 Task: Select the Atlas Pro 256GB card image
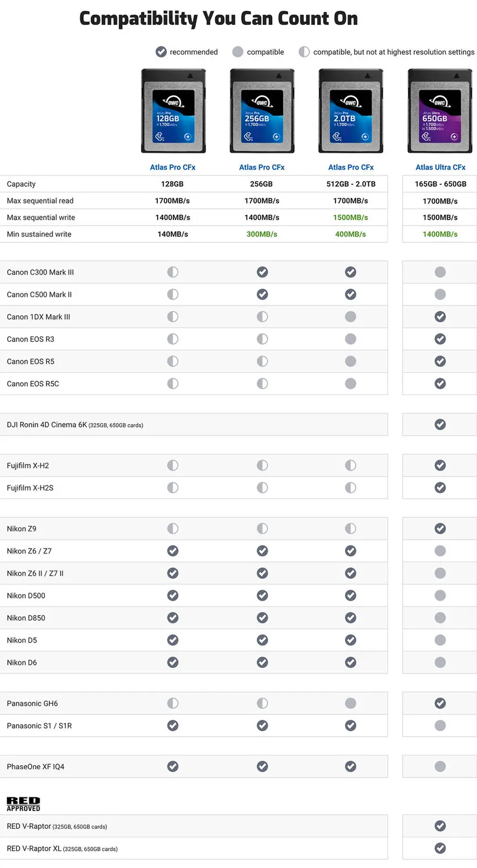(262, 111)
